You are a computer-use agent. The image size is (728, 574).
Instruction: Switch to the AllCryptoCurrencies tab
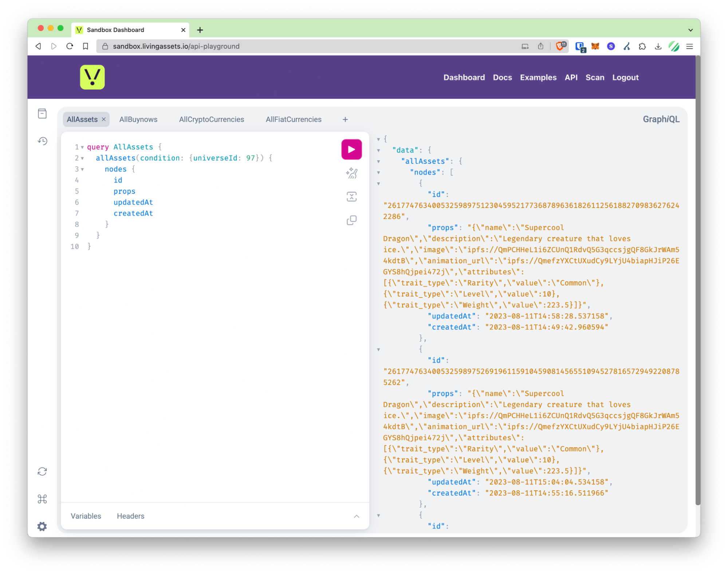[211, 119]
